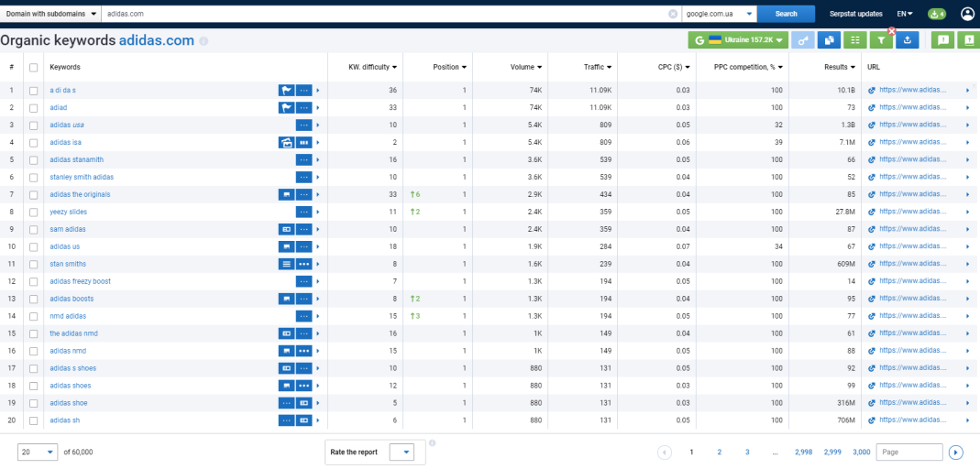Check the box for 'a di da s'

tap(34, 91)
